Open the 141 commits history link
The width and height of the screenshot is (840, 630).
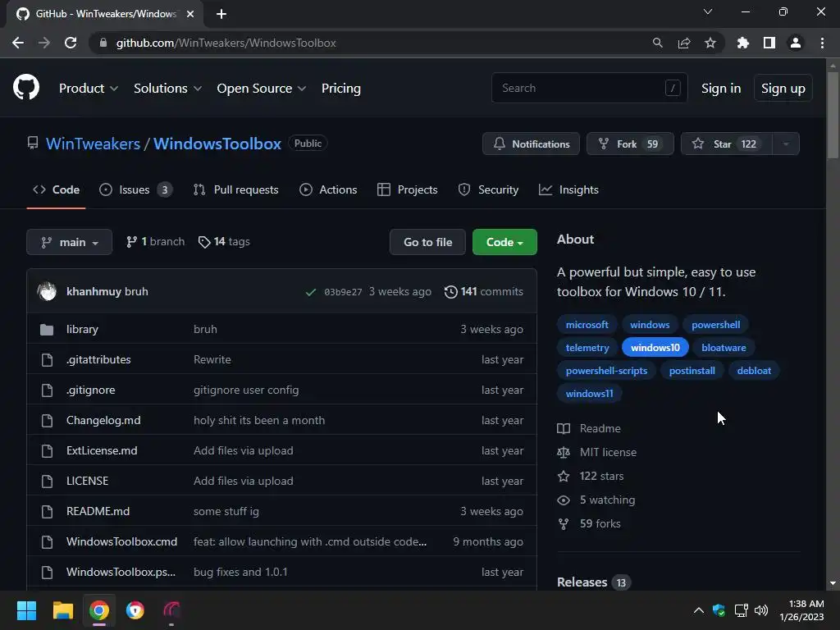484,291
